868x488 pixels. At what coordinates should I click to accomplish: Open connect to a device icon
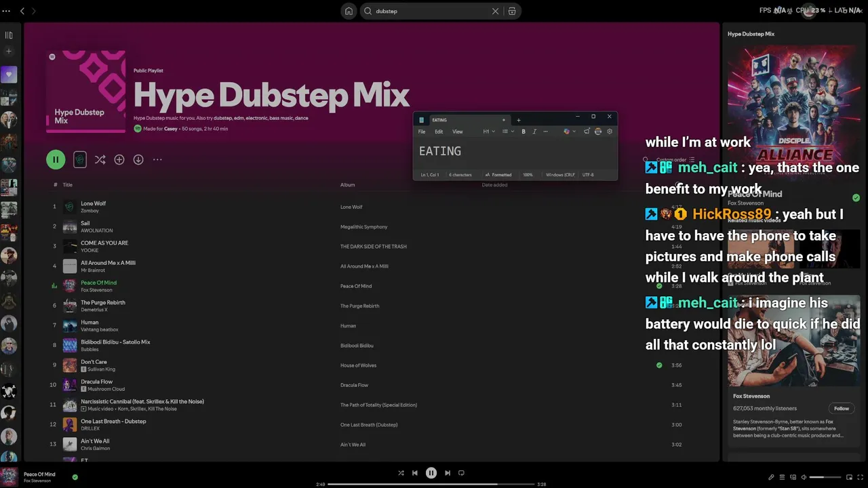tap(793, 477)
